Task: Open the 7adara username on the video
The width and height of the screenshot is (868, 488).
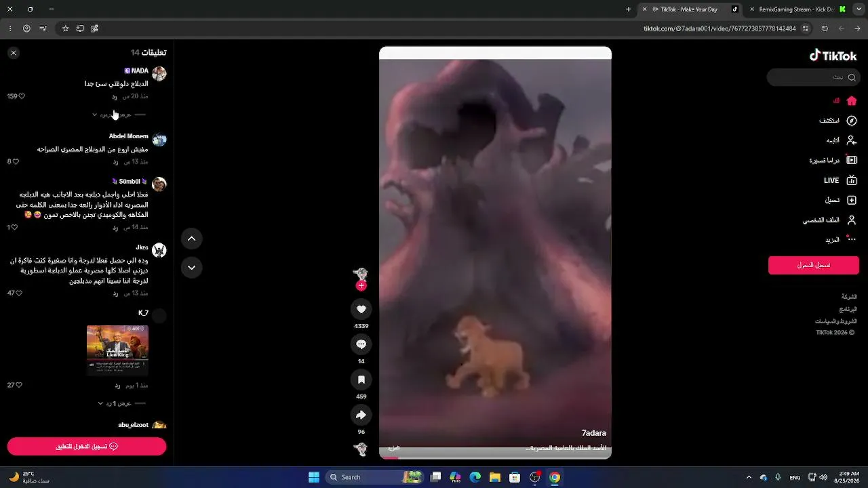Action: tap(594, 433)
